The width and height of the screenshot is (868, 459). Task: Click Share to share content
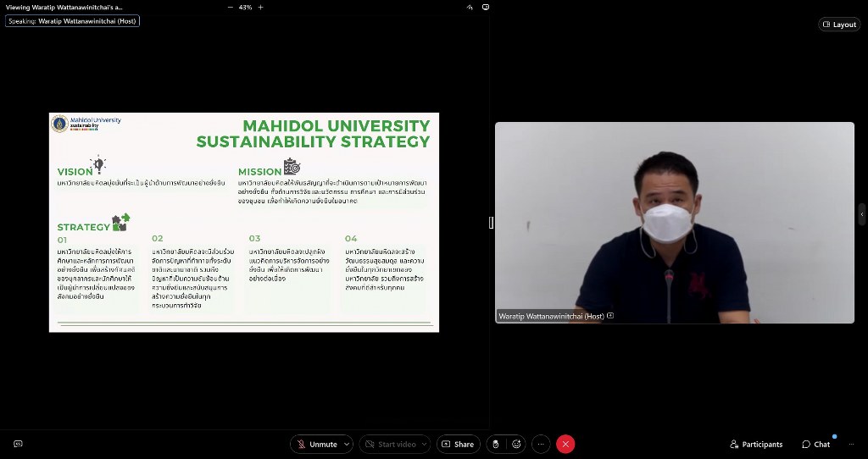coord(458,444)
